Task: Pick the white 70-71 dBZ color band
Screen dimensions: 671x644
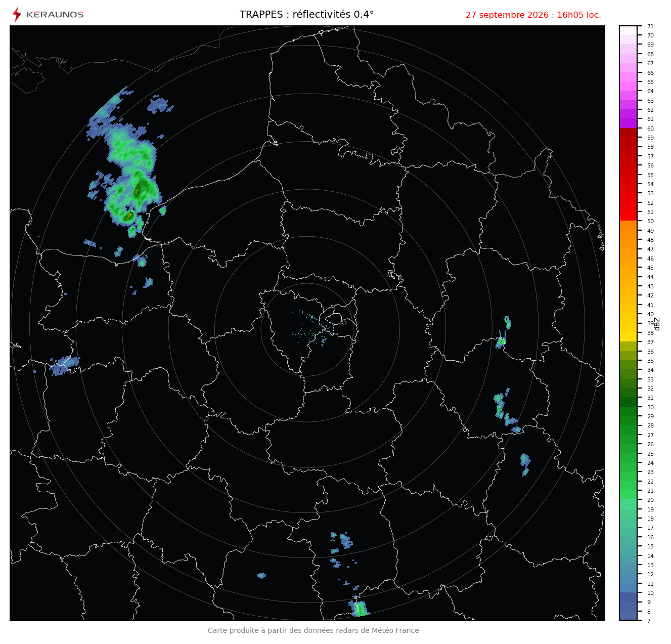Action: (628, 30)
